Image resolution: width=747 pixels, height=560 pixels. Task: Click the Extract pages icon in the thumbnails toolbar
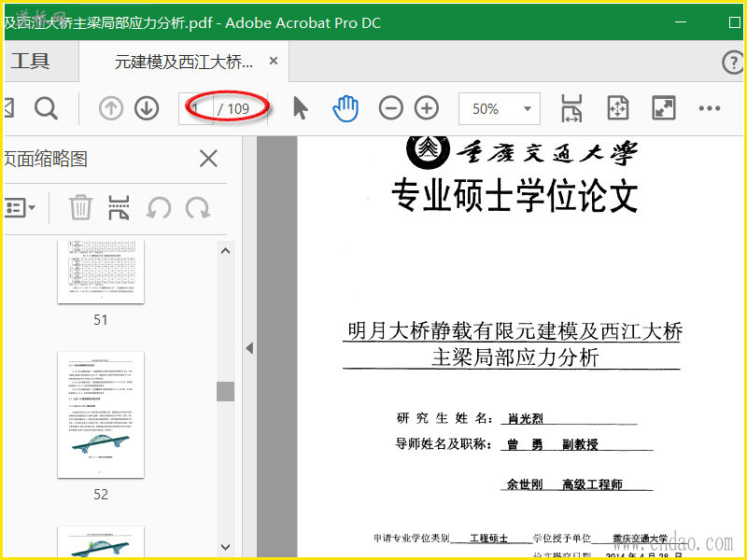click(x=119, y=207)
